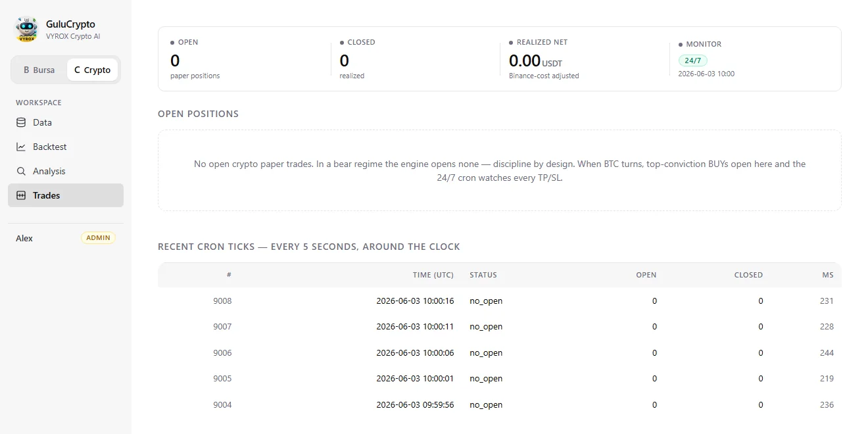Click the # column header
868x434 pixels.
(229, 275)
